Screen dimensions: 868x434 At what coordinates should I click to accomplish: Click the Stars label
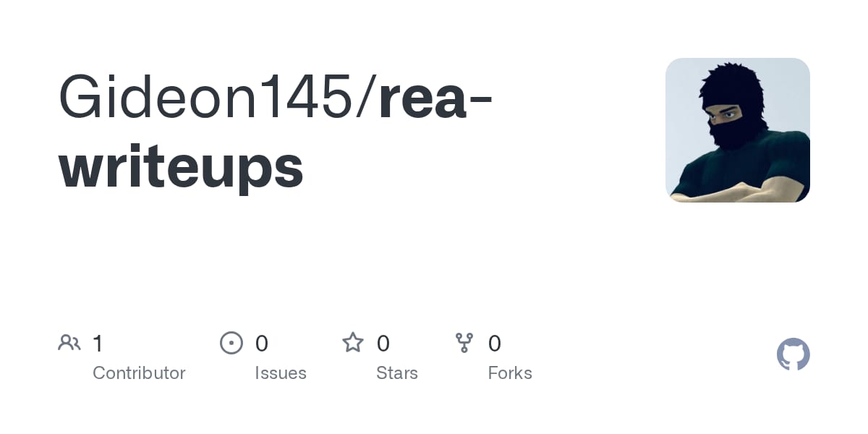(397, 373)
